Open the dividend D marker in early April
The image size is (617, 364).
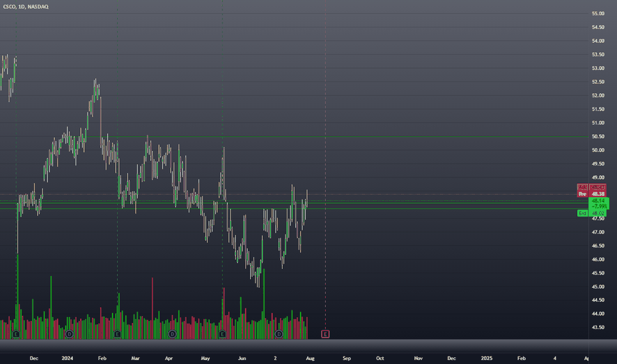point(172,334)
